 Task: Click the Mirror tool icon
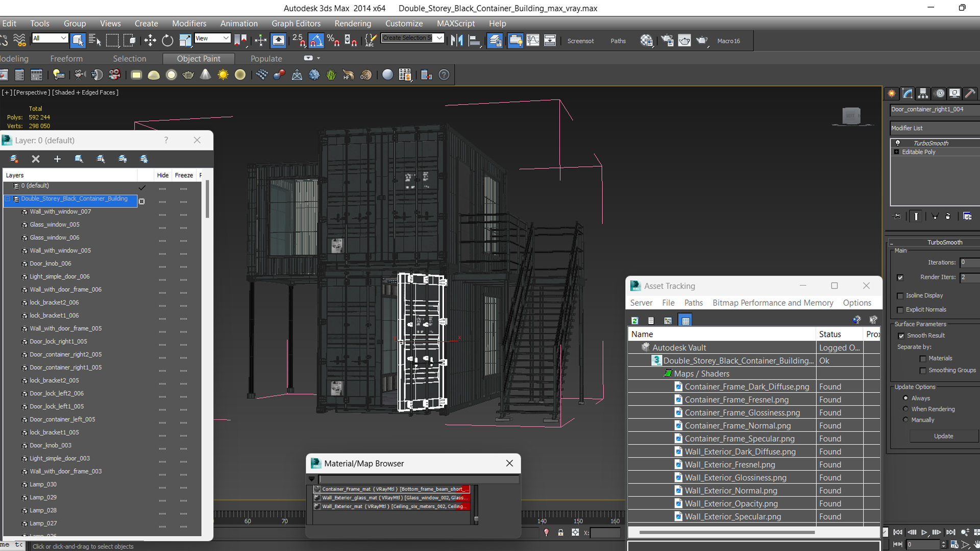[x=457, y=40]
